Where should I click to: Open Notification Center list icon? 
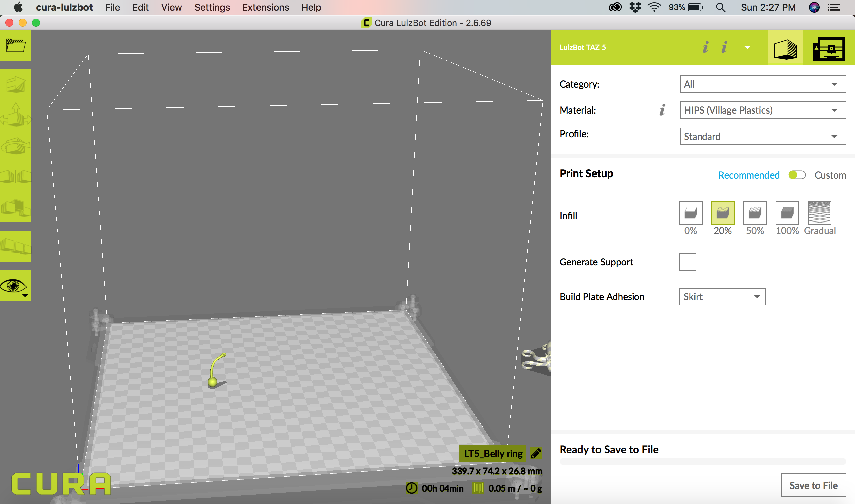834,7
